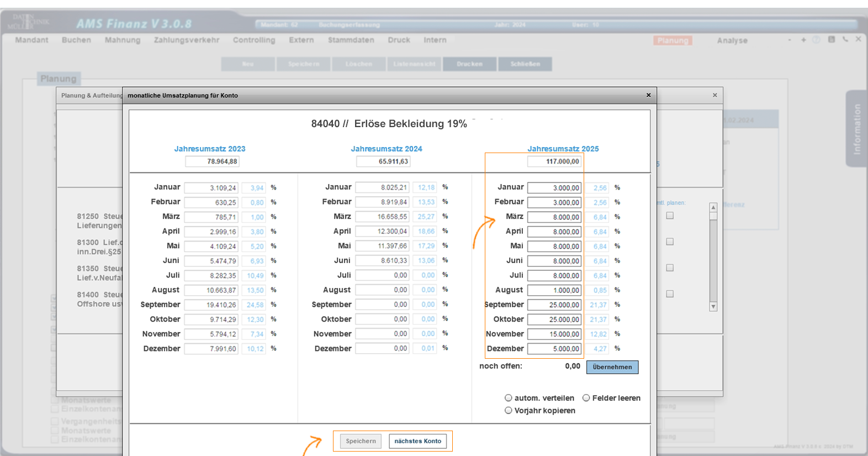Edit the September 2025 amount field

[554, 305]
